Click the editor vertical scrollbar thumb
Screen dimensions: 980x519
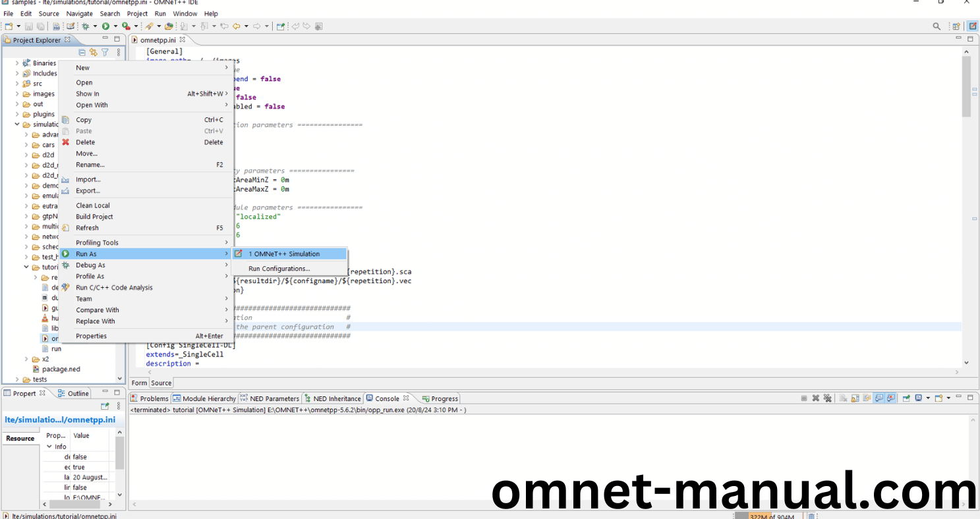tap(966, 86)
